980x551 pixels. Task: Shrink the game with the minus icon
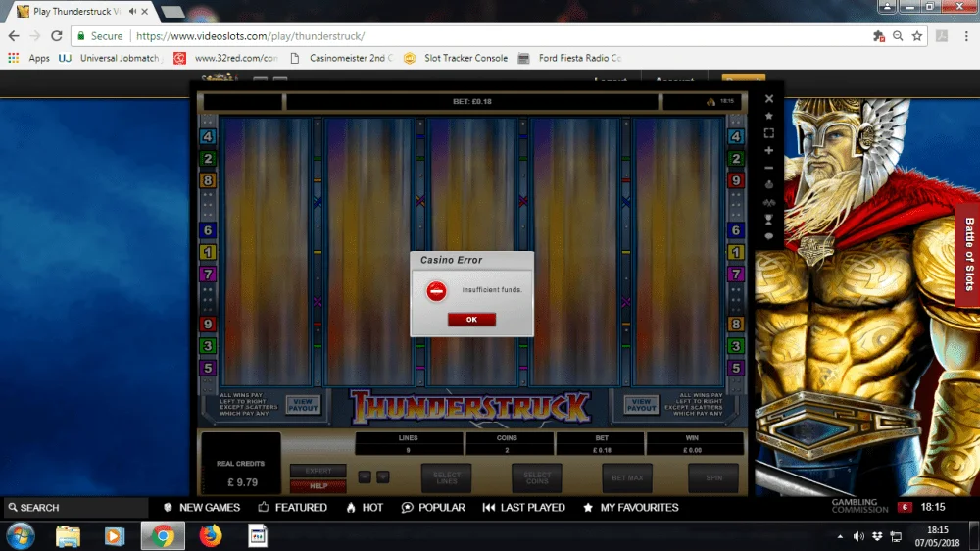[769, 168]
